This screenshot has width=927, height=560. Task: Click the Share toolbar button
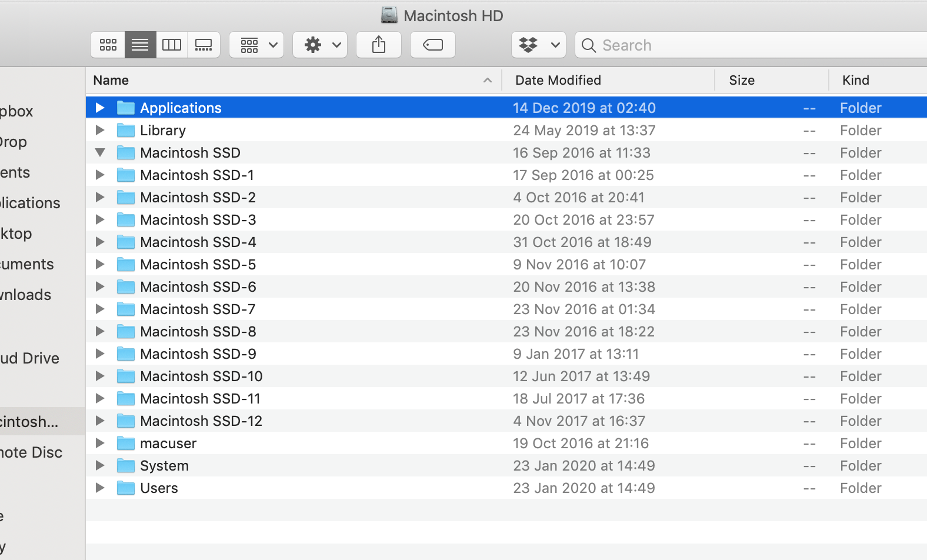379,45
